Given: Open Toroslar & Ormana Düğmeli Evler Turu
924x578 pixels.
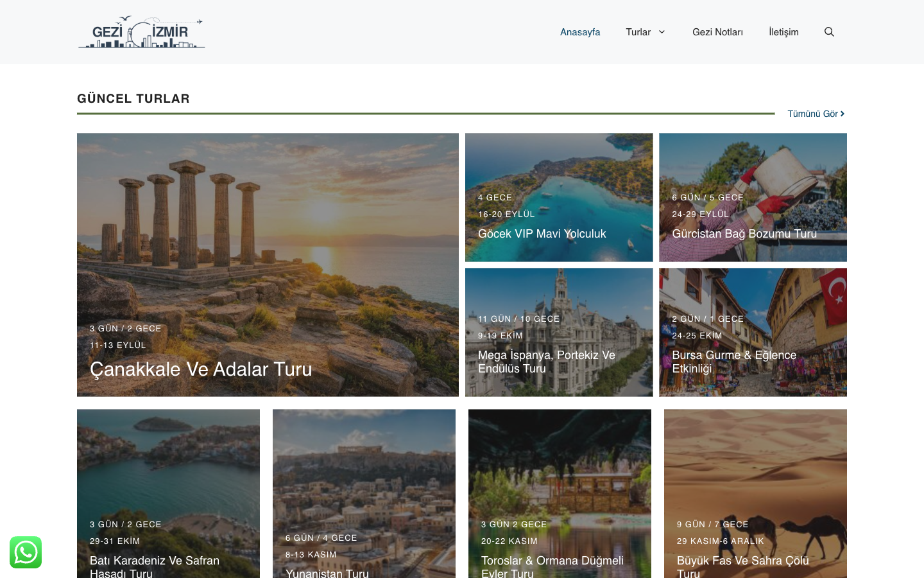Looking at the screenshot, I should pyautogui.click(x=552, y=566).
